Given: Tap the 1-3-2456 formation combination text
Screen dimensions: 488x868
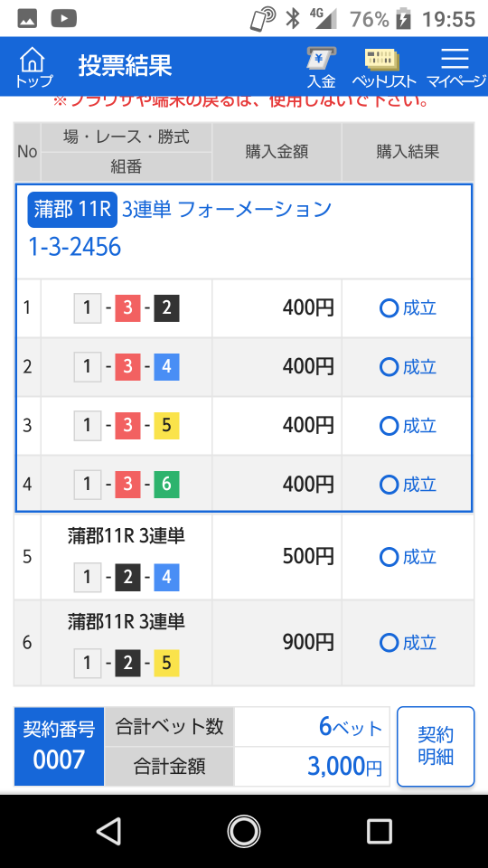Looking at the screenshot, I should pos(75,247).
